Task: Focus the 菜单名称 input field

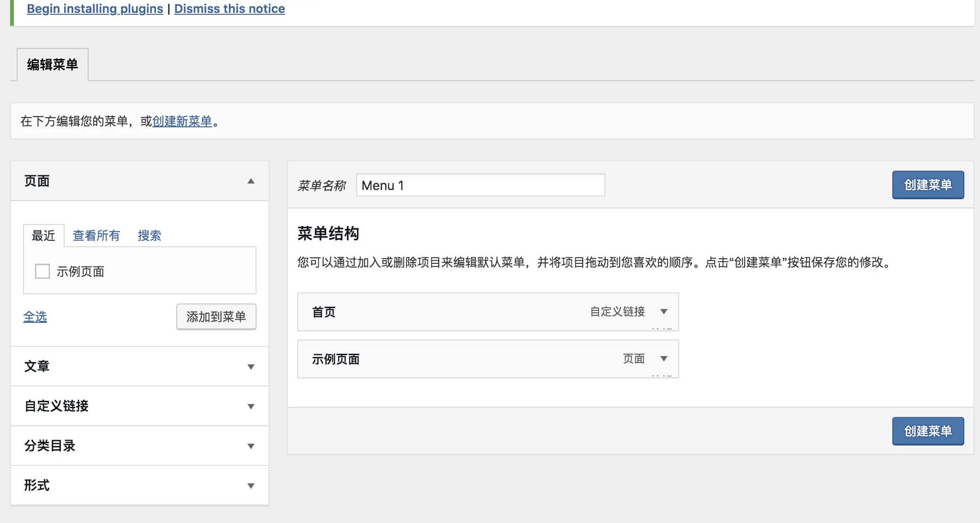Action: coord(480,185)
